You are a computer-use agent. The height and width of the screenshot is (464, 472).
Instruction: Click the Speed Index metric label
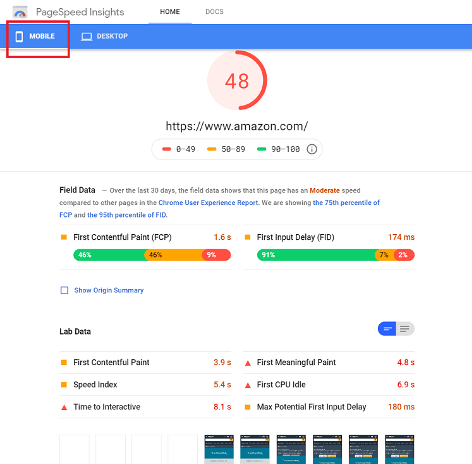click(95, 385)
